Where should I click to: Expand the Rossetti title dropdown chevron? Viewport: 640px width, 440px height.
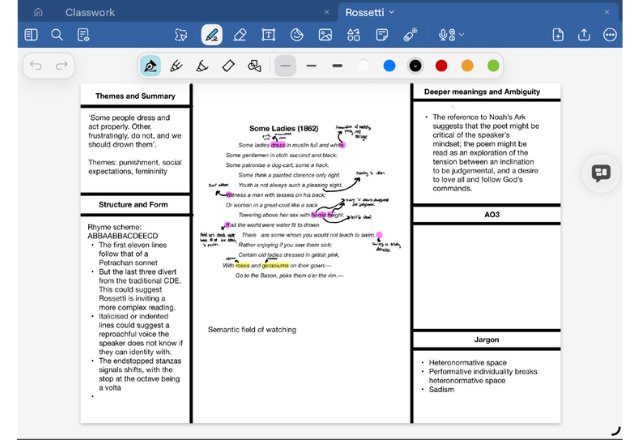click(392, 12)
